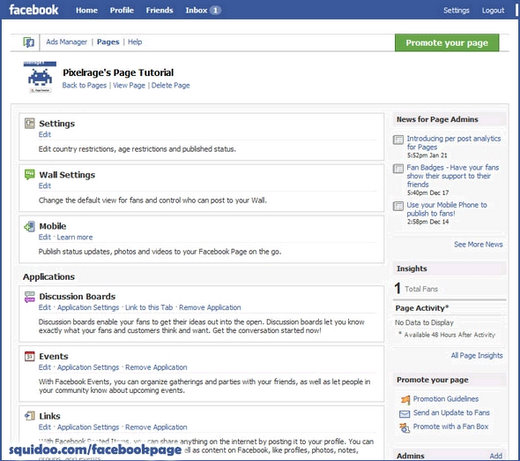
Task: Click Edit under Events
Action: point(45,367)
